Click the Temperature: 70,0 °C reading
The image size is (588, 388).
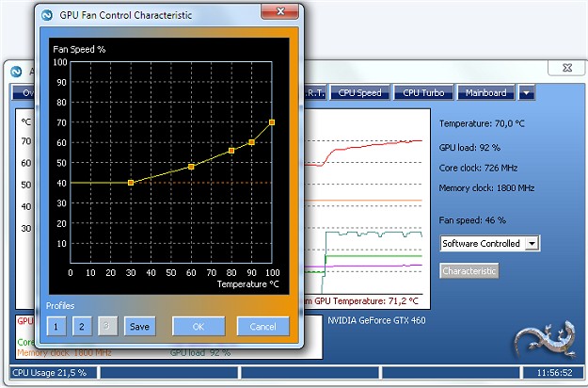pos(482,123)
